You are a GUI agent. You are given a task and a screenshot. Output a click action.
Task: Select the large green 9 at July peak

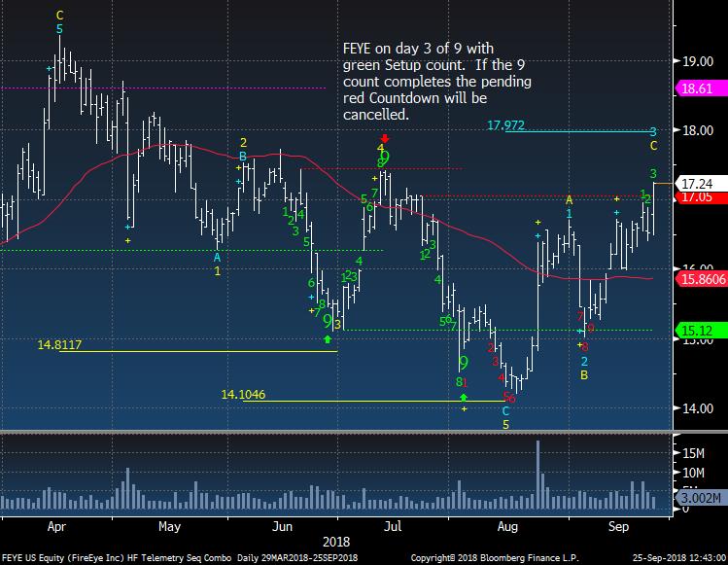pyautogui.click(x=385, y=157)
